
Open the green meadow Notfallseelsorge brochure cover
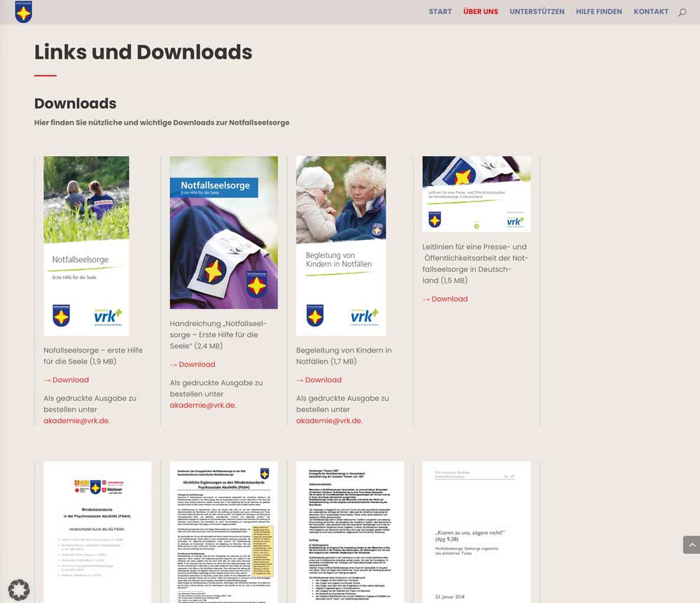pos(86,245)
